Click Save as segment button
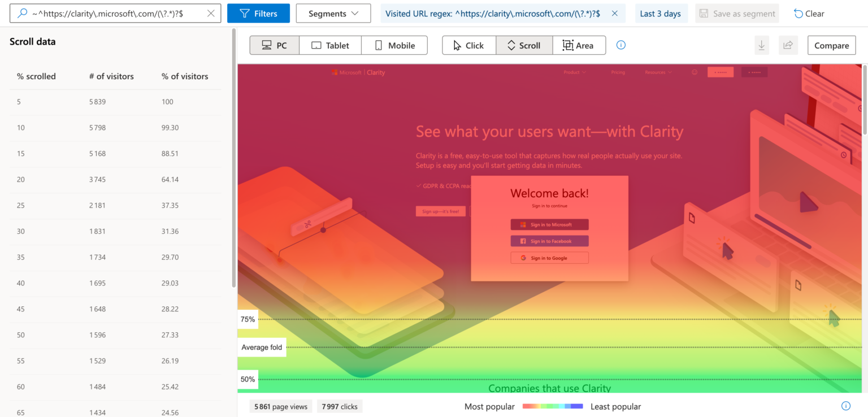 pyautogui.click(x=737, y=13)
